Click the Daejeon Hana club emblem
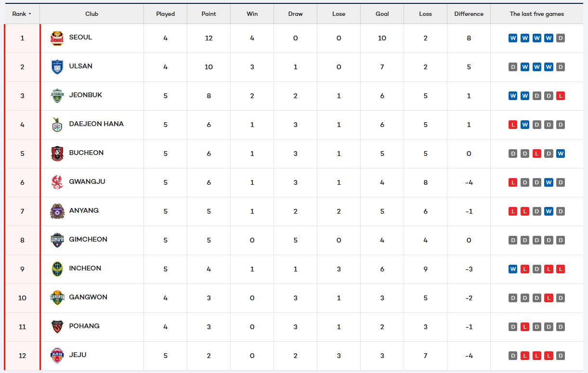This screenshot has width=588, height=373. pyautogui.click(x=57, y=125)
